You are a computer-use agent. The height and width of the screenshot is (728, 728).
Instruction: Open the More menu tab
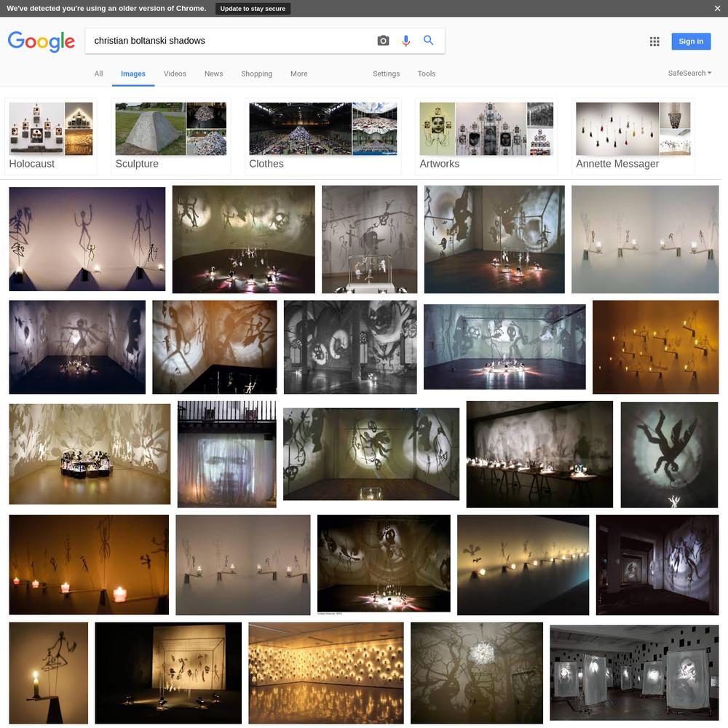point(299,74)
